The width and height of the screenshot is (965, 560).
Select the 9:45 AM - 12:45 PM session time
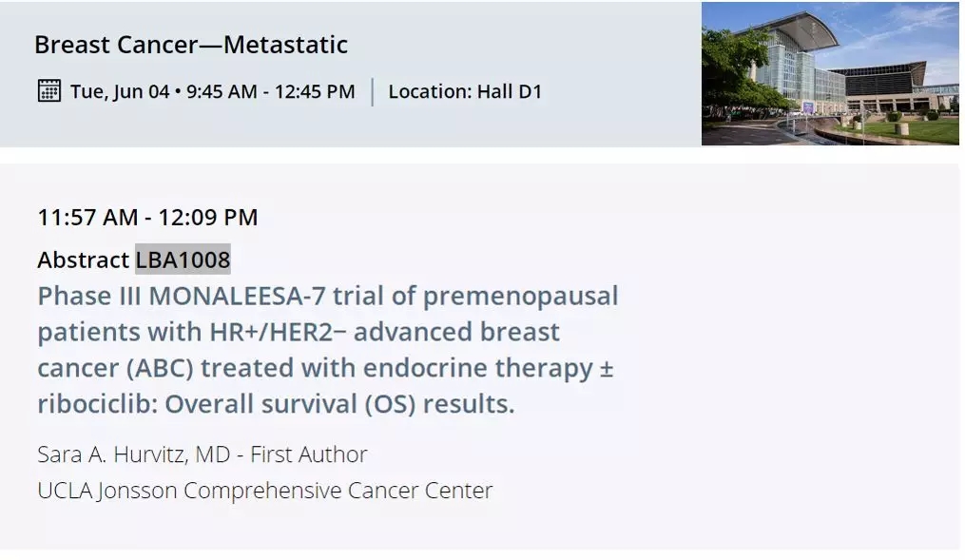coord(271,92)
